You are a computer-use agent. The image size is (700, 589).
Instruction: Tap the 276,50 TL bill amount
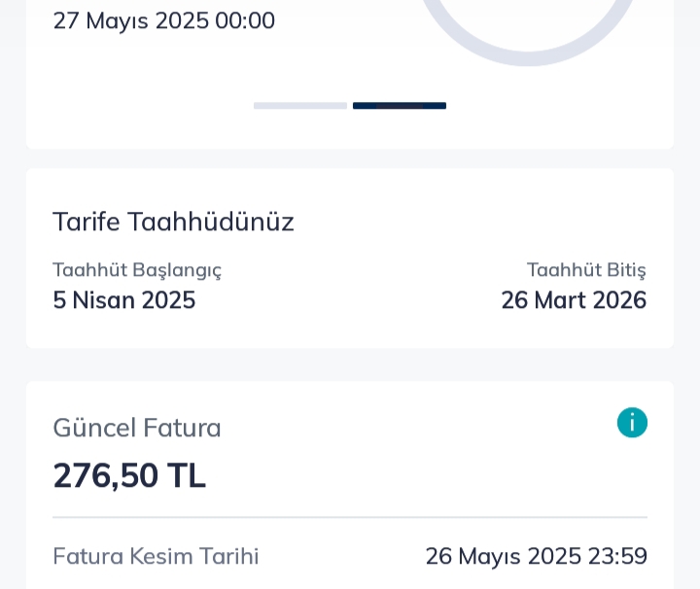(129, 475)
